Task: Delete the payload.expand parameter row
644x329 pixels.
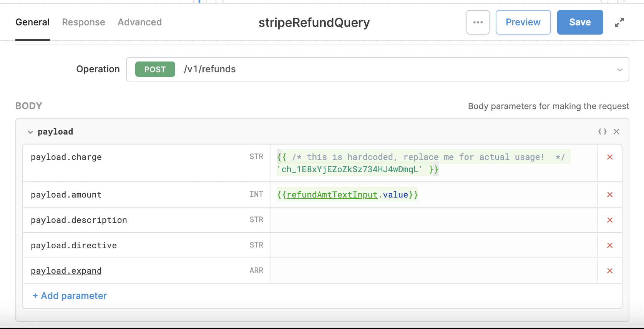Action: [x=609, y=271]
